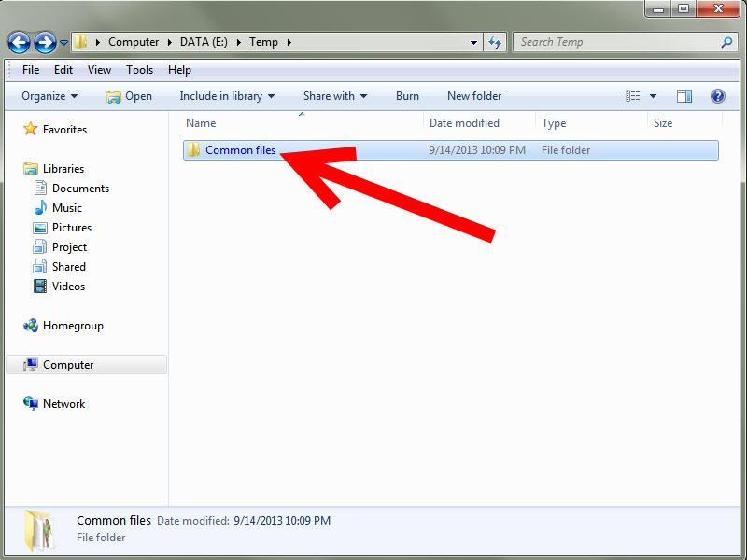Select Homegroup in navigation pane
The width and height of the screenshot is (747, 560).
point(72,326)
